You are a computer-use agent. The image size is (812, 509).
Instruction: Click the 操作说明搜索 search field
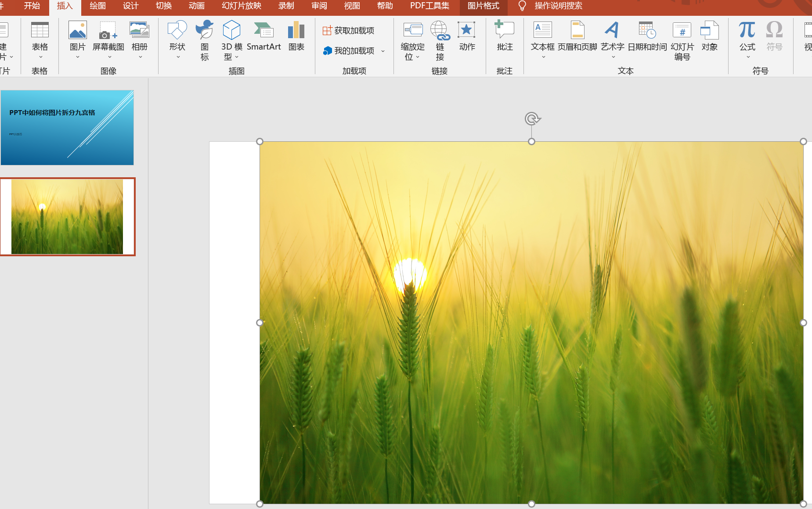[559, 6]
